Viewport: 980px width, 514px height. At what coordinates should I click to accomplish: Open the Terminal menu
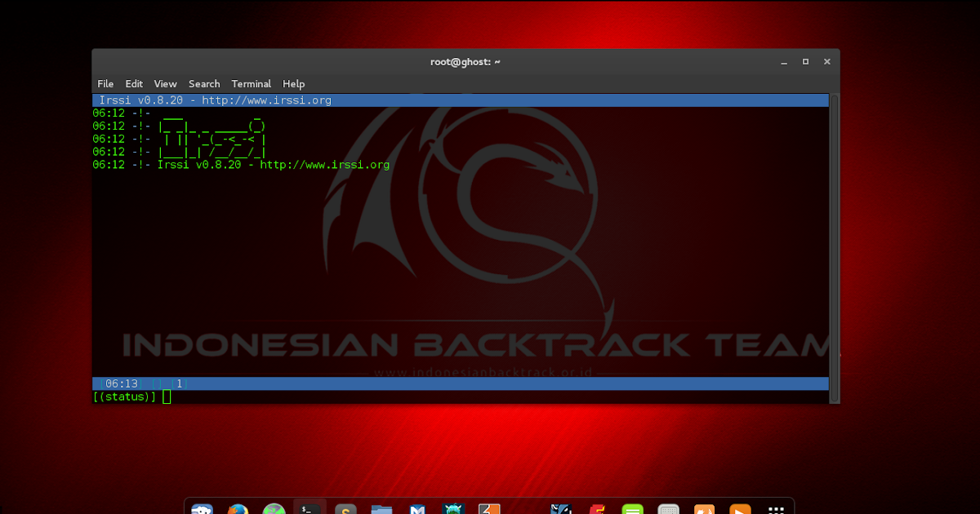[251, 84]
